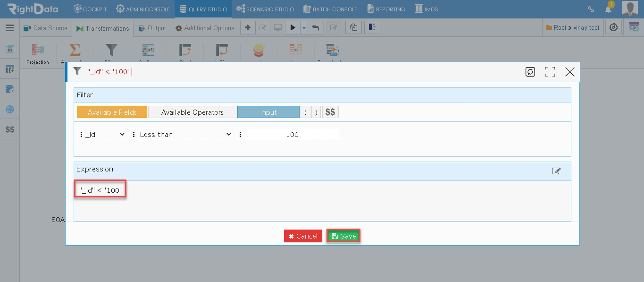Click the link icon in top bar

591,9
